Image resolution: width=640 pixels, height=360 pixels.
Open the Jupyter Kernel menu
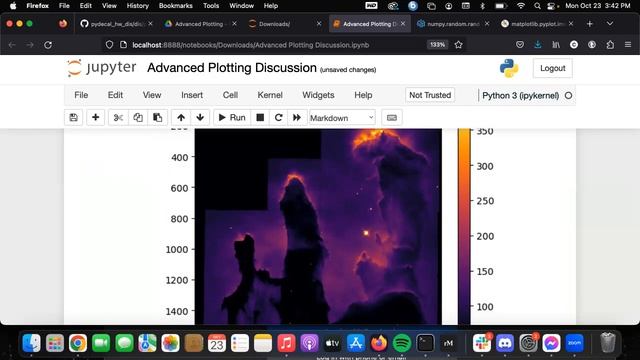pos(270,95)
